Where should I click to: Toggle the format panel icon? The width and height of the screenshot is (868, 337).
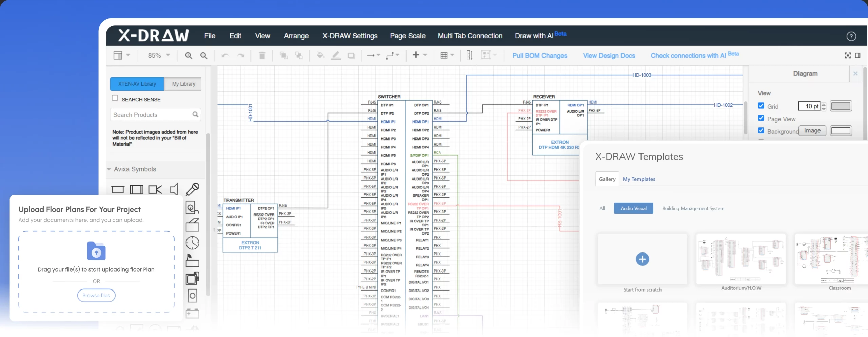pos(858,55)
